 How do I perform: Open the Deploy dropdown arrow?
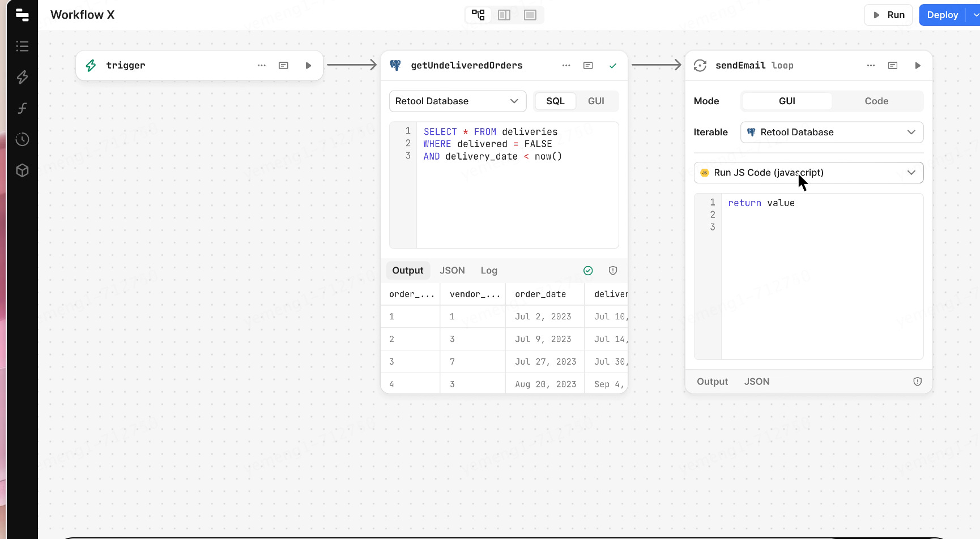[974, 15]
